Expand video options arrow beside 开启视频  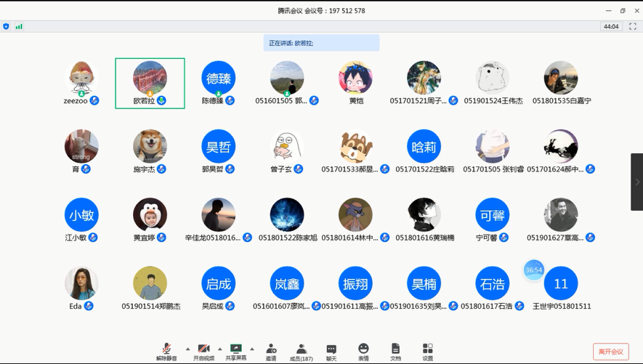pyautogui.click(x=220, y=349)
